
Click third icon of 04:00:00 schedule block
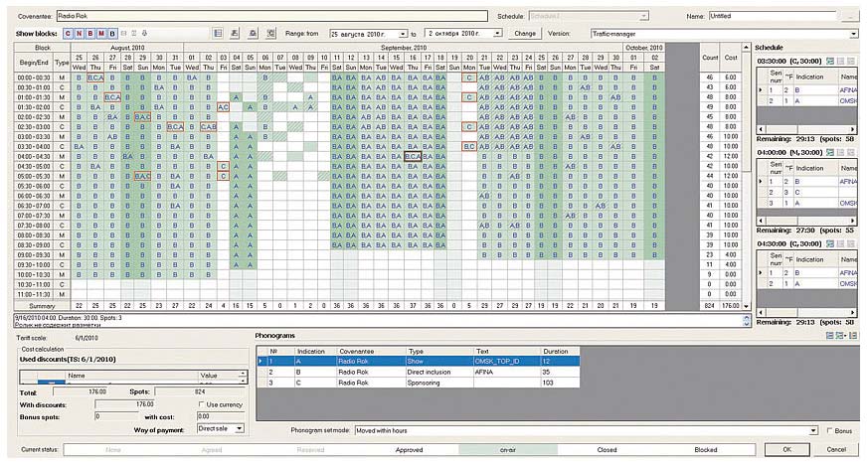pos(851,152)
